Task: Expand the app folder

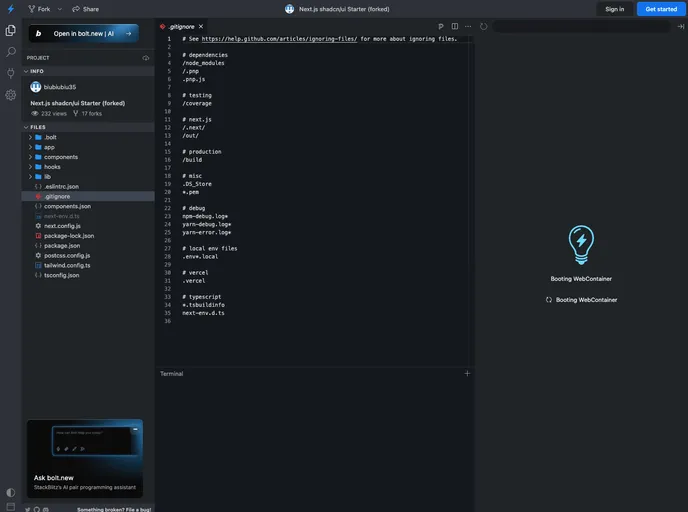Action: (88, 147)
